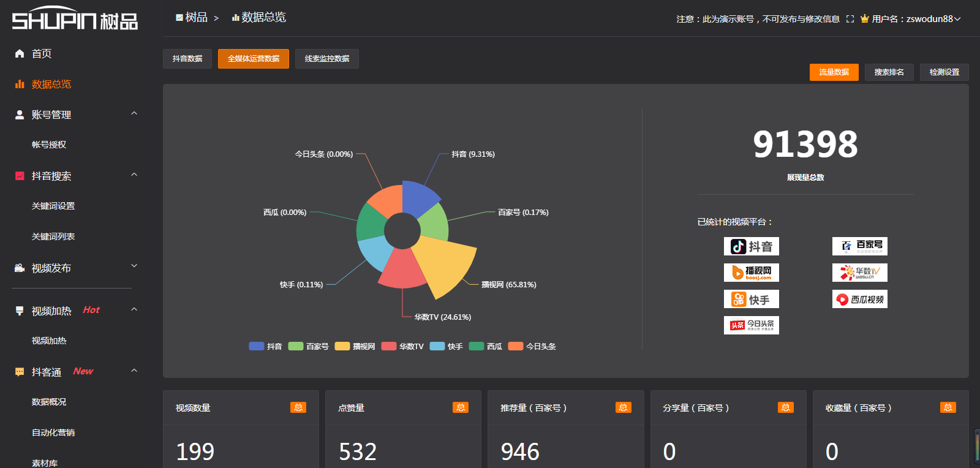Click the SHUPIN 树品 logo
Image resolution: width=980 pixels, height=468 pixels.
[75, 18]
